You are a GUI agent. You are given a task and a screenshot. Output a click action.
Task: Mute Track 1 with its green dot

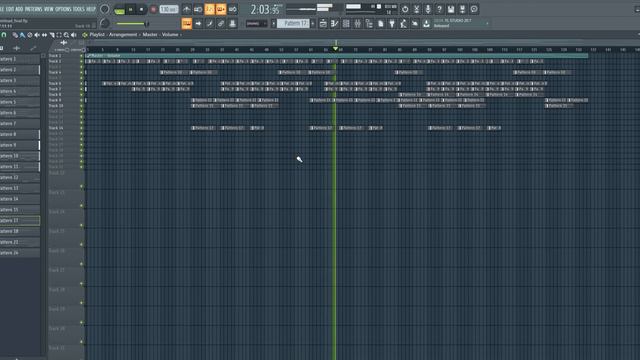pyautogui.click(x=82, y=56)
